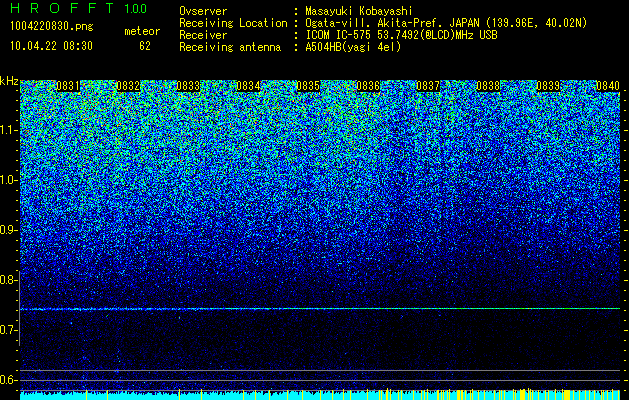Click the 0831 time marker
This screenshot has width=629, height=400.
68,86
